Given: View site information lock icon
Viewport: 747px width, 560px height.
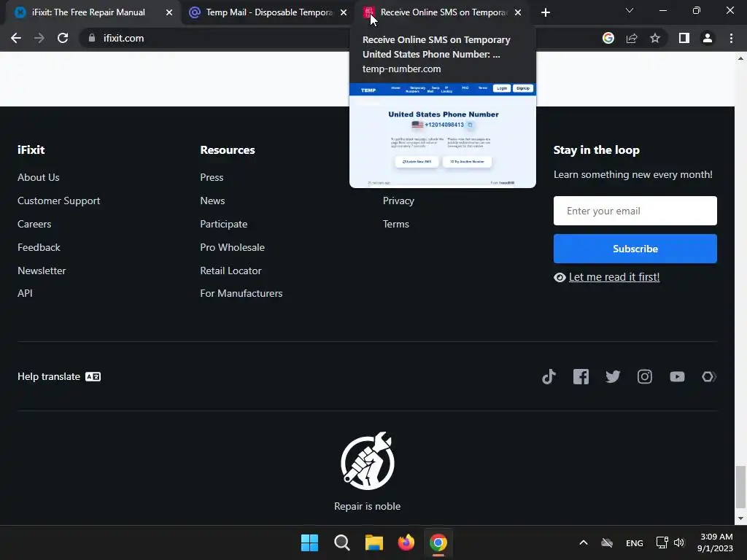Looking at the screenshot, I should [x=92, y=38].
